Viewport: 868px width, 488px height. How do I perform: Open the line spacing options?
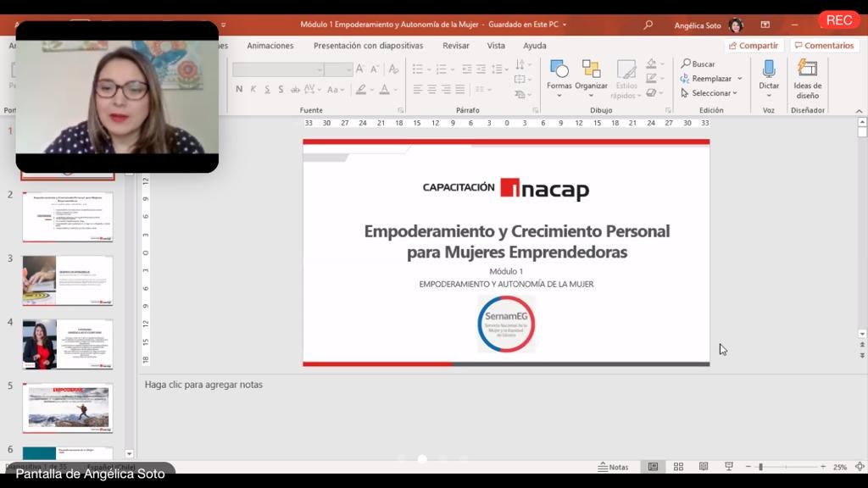click(497, 69)
